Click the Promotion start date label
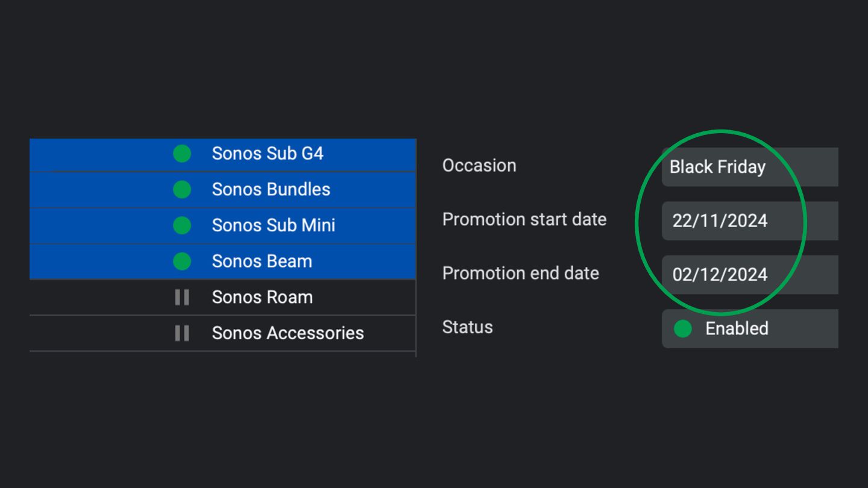The image size is (868, 488). (x=524, y=219)
